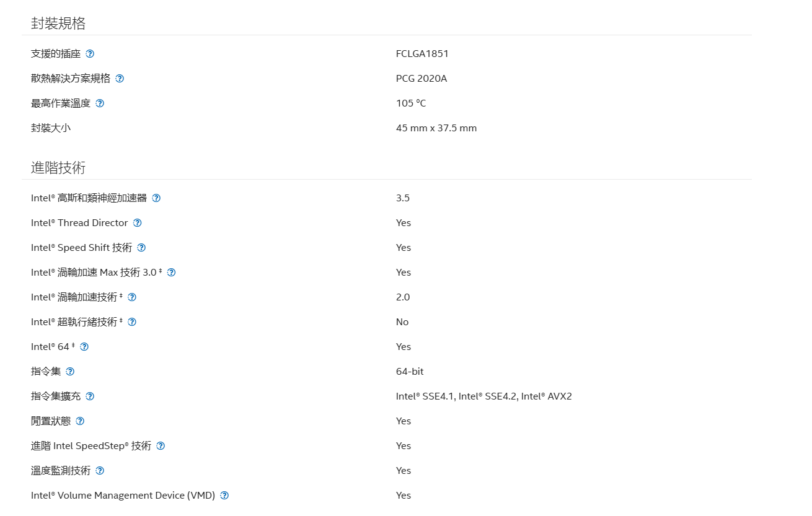The height and width of the screenshot is (516, 812).
Task: Open help icon for 渦輪加速 Max 技術 3.0
Action: 172,273
